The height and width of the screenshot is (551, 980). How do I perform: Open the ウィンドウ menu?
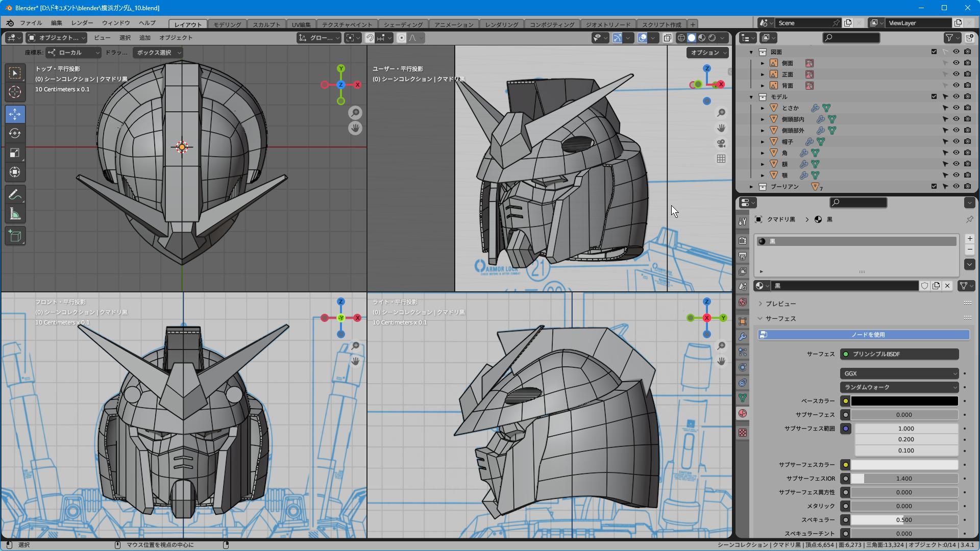pos(116,23)
